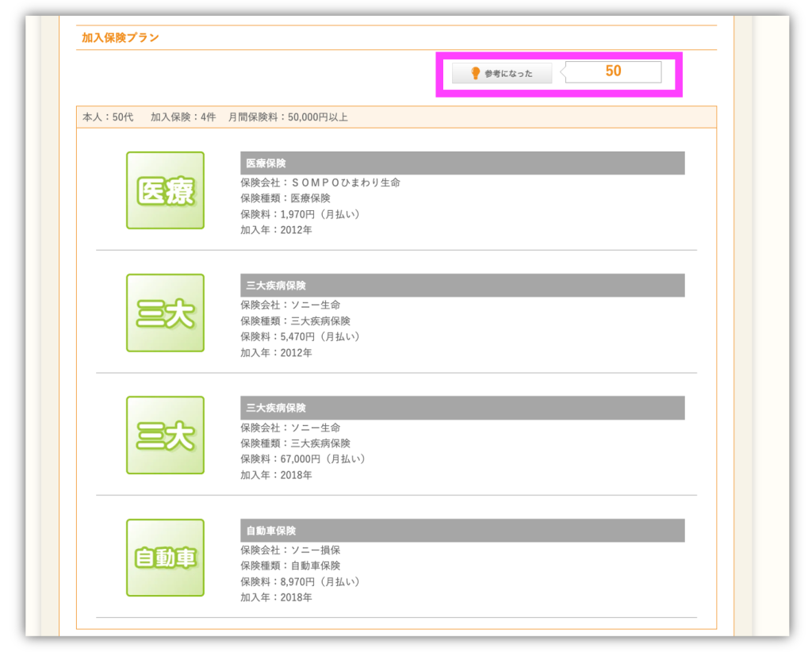Click 加入年：2012年 under 医療保険

(276, 230)
